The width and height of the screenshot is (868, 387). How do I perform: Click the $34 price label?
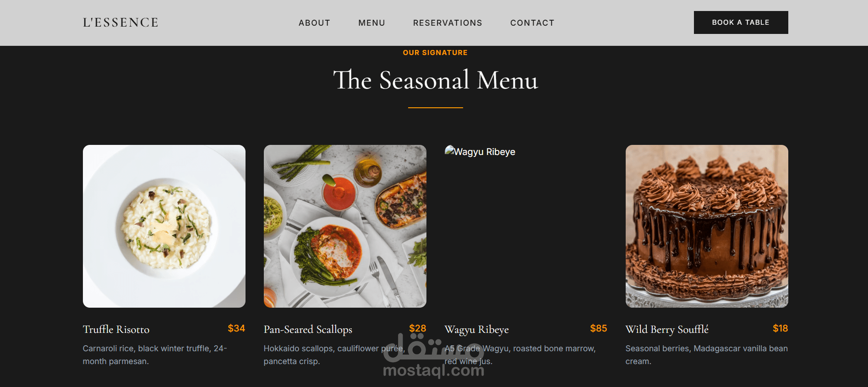[236, 328]
